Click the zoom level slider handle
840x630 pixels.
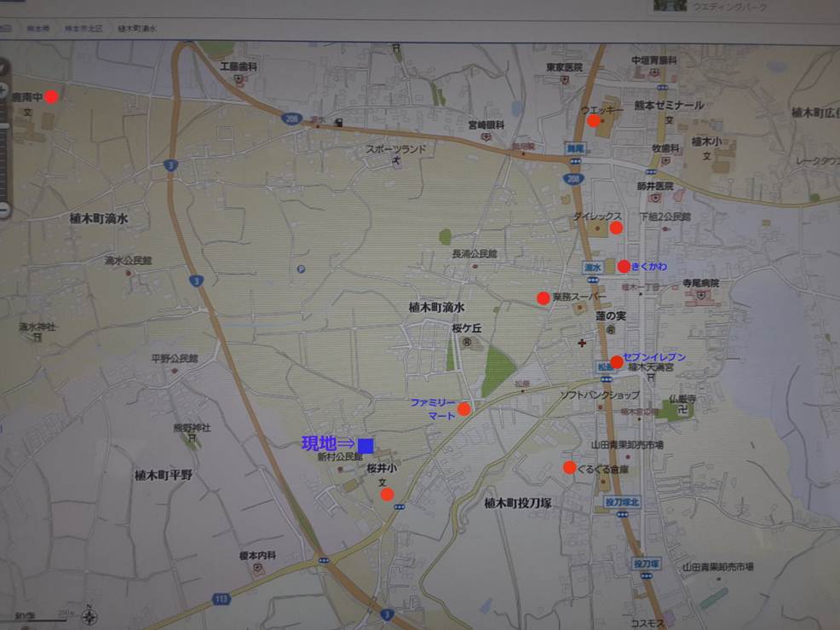[3, 125]
